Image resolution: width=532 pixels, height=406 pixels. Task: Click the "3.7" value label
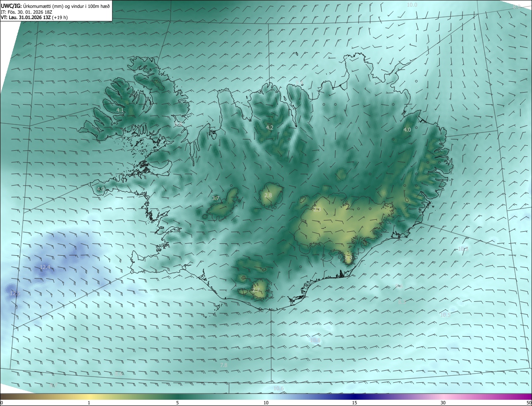click(215, 198)
